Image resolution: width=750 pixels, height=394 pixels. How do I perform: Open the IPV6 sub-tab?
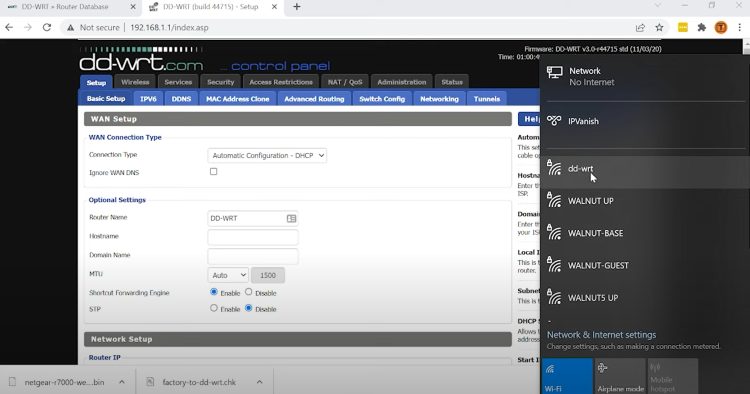coord(148,98)
